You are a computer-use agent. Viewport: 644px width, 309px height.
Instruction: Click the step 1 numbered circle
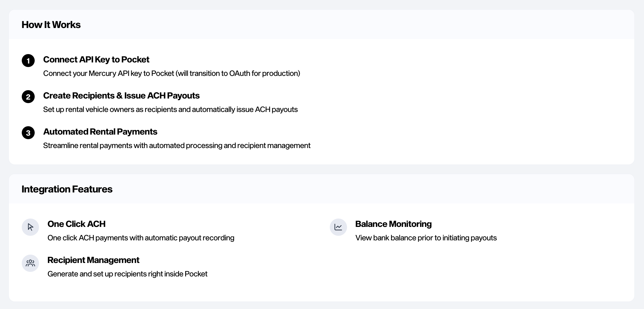pos(28,61)
